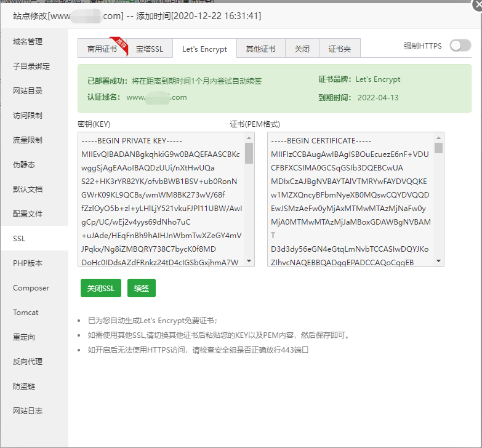Image resolution: width=482 pixels, height=448 pixels.
Task: Click the KEY box scroll-up arrow
Action: [249, 138]
